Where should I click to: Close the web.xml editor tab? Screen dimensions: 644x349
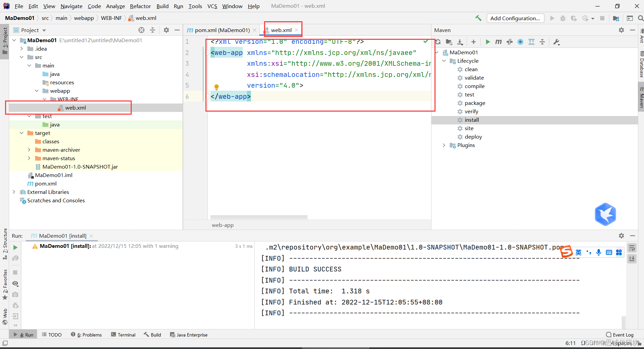point(296,30)
